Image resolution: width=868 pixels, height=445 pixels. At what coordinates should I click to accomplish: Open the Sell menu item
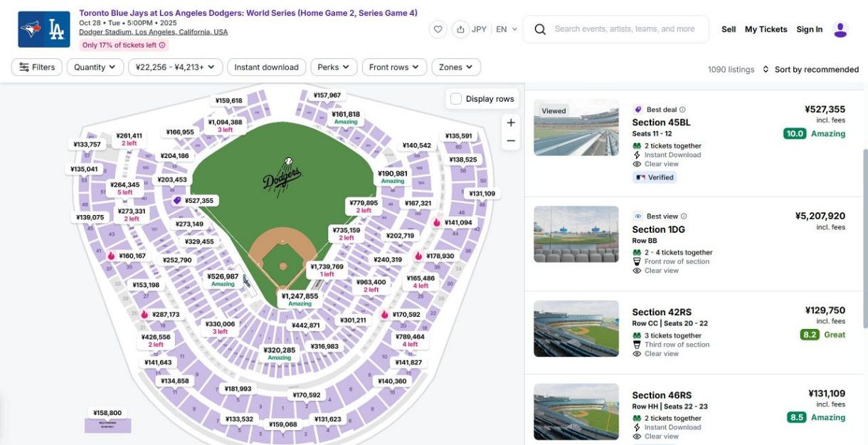click(729, 29)
